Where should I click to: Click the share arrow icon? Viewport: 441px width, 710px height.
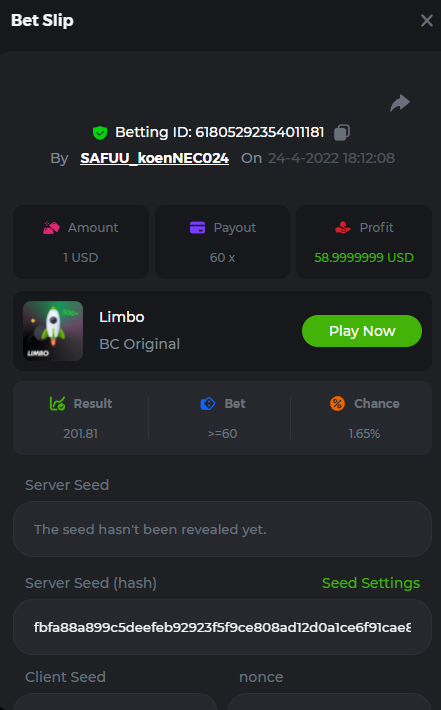click(400, 103)
